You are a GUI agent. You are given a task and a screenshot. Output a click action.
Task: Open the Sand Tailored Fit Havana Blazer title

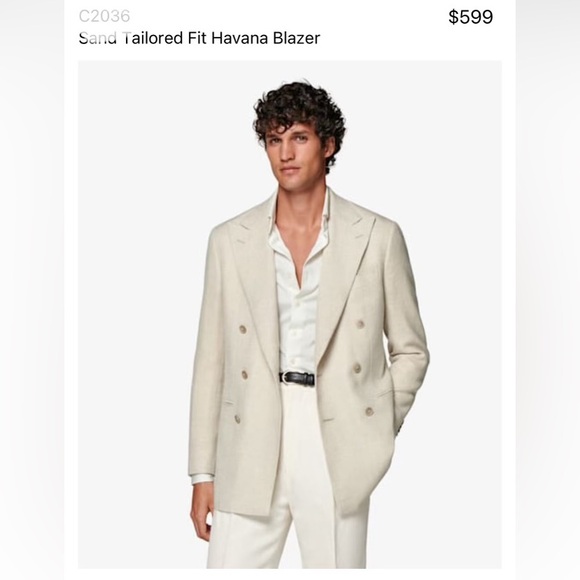coord(199,38)
